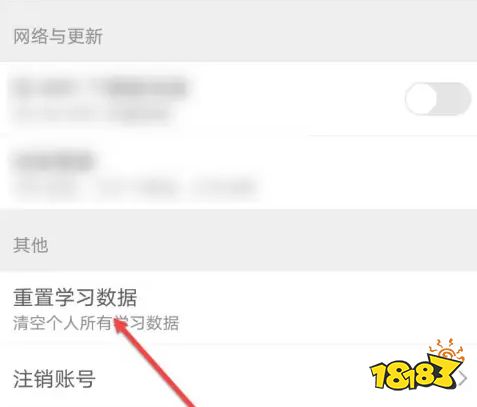Tap the white knob of the off switch
The width and height of the screenshot is (477, 407).
pos(421,99)
